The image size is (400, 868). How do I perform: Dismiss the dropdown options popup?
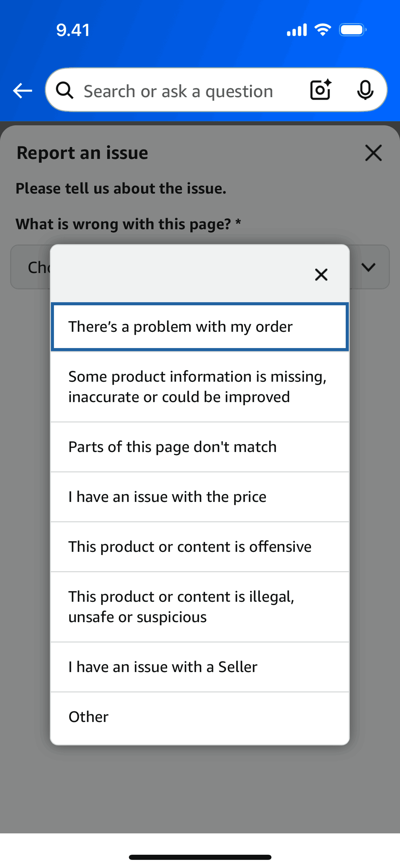[321, 274]
